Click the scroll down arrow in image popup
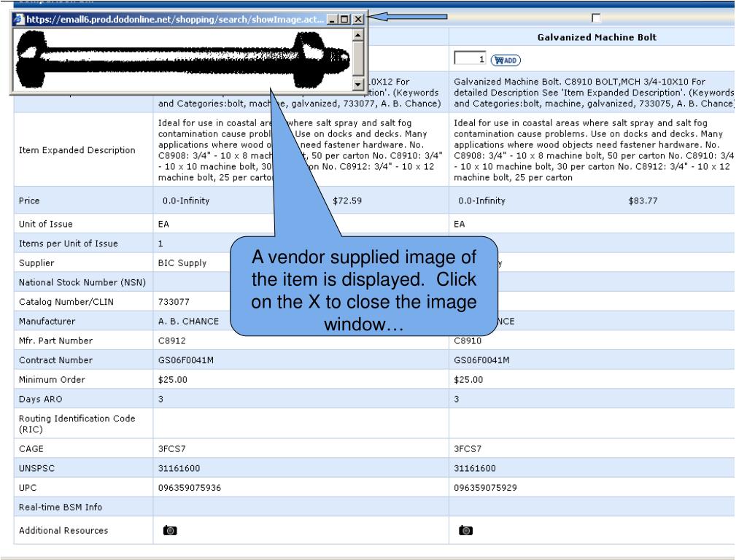The width and height of the screenshot is (747, 560). tap(357, 85)
